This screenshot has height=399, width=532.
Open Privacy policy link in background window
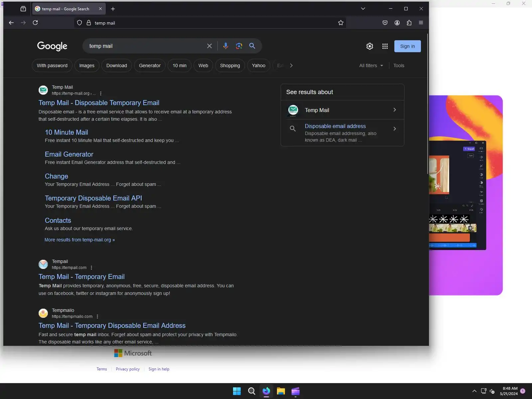(128, 369)
